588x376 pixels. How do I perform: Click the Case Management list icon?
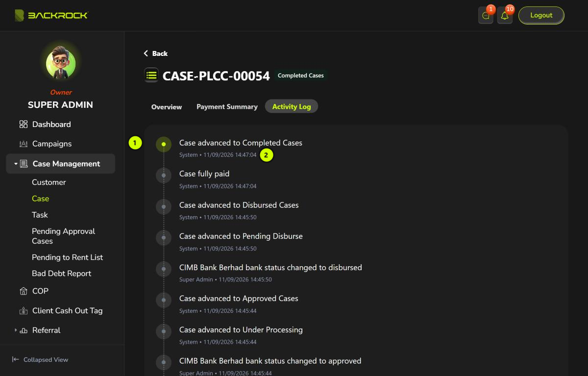24,164
